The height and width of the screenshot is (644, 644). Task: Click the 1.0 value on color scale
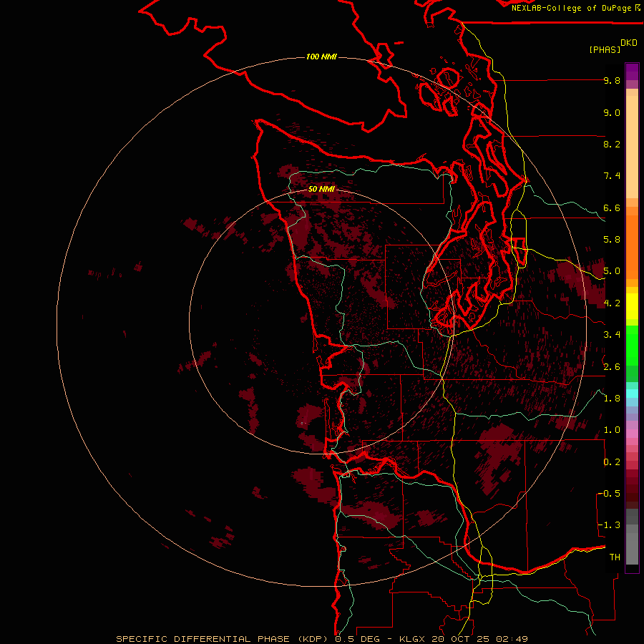pyautogui.click(x=612, y=430)
